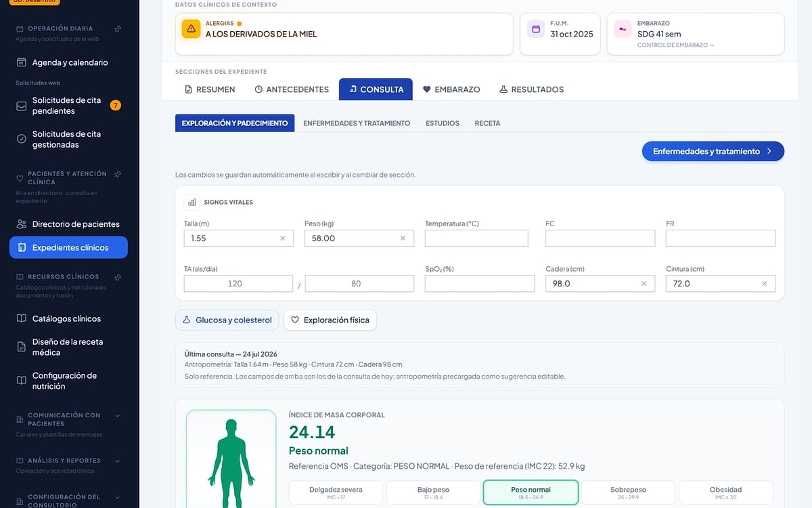The width and height of the screenshot is (812, 508).
Task: Clear the Cintura value
Action: 765,284
